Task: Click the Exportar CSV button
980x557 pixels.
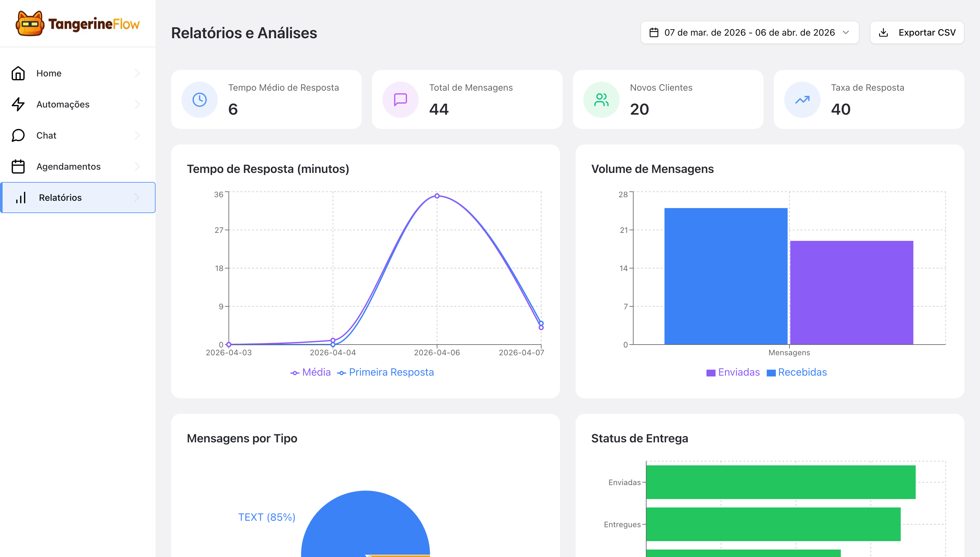Action: pos(917,32)
